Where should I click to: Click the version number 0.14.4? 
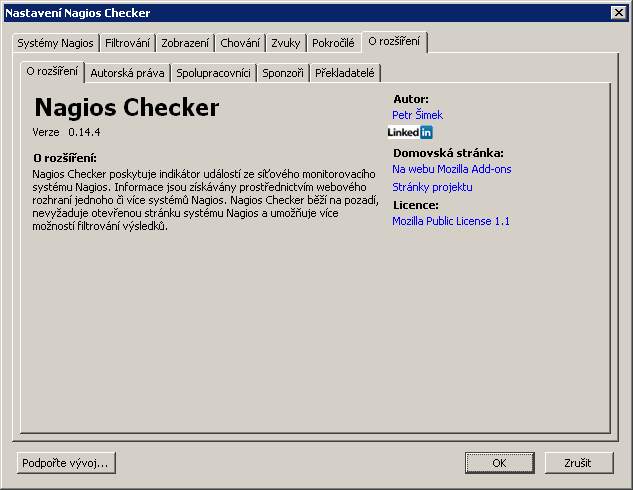click(84, 132)
